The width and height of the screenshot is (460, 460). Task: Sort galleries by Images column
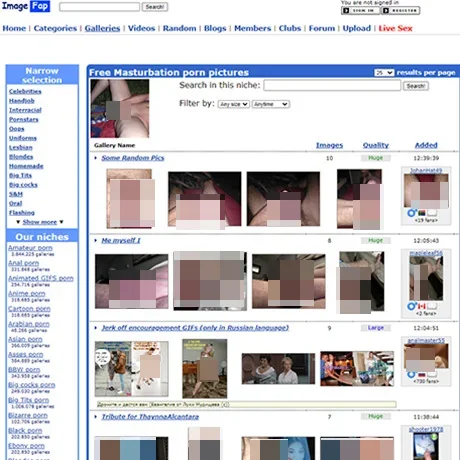pyautogui.click(x=329, y=145)
